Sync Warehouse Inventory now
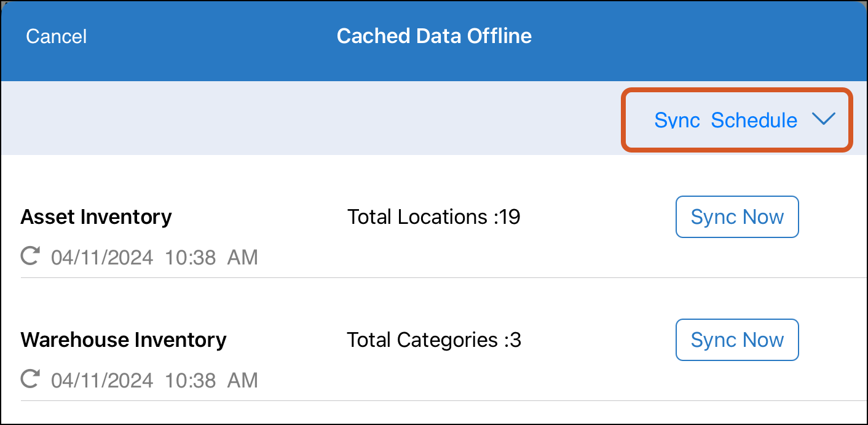The height and width of the screenshot is (425, 868). (737, 340)
